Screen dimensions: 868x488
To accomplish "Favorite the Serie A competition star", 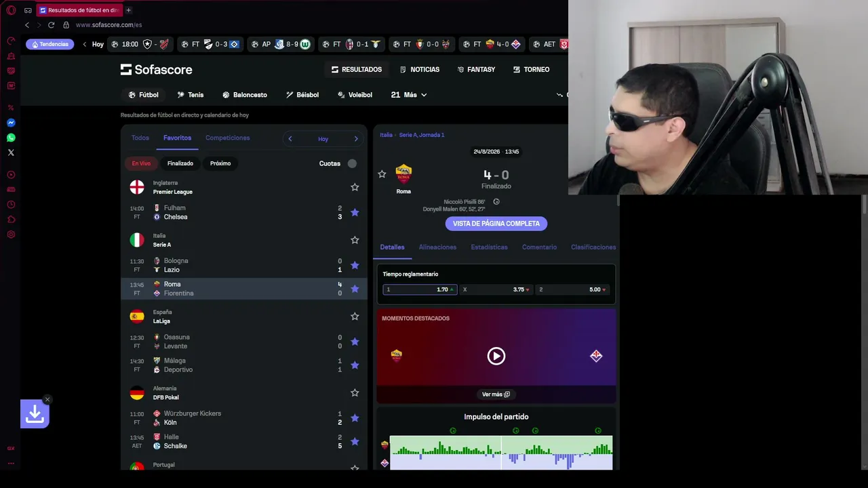I will pos(355,240).
